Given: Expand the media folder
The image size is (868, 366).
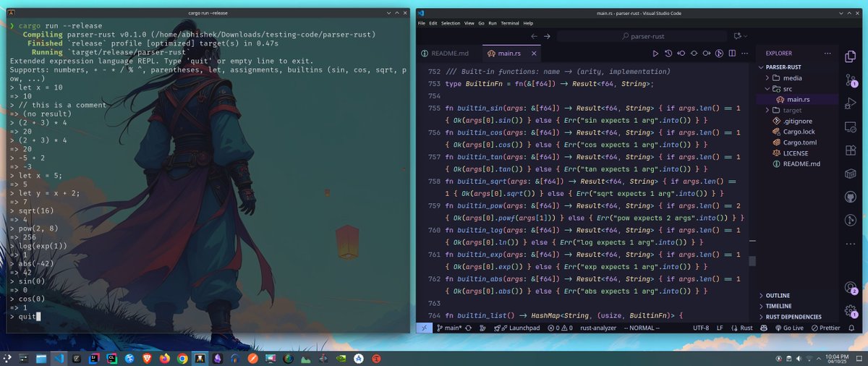Looking at the screenshot, I should (798, 77).
